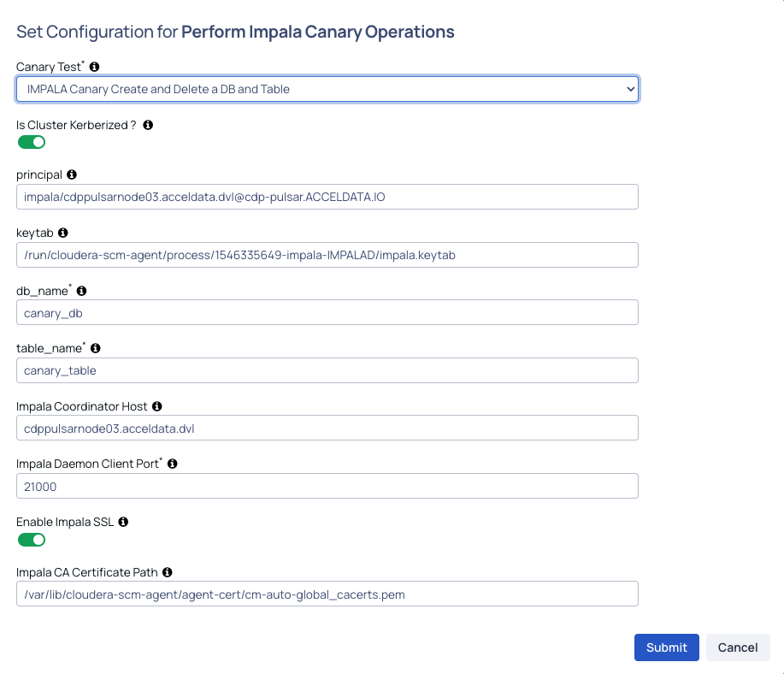Click the keytab info icon

coord(63,233)
